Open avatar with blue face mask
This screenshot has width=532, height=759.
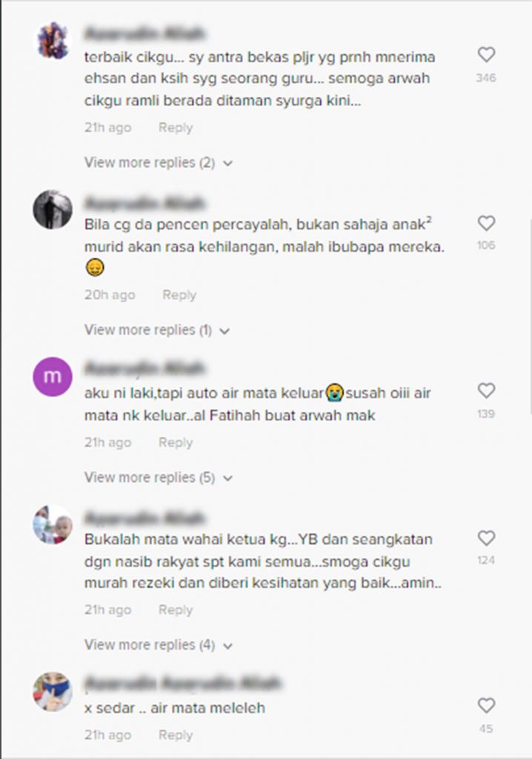(53, 692)
